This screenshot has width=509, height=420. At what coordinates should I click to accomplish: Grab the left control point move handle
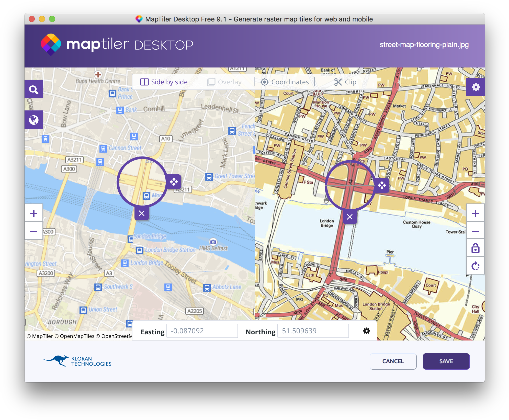[174, 182]
